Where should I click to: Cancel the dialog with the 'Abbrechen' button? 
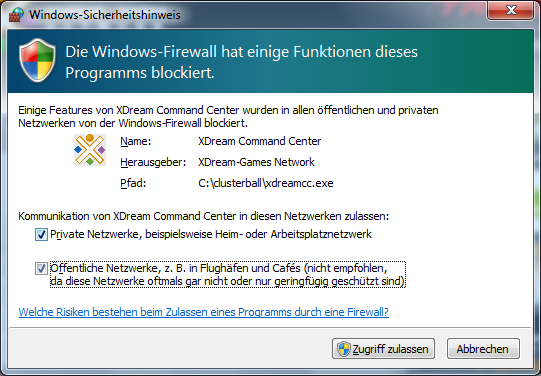(483, 349)
